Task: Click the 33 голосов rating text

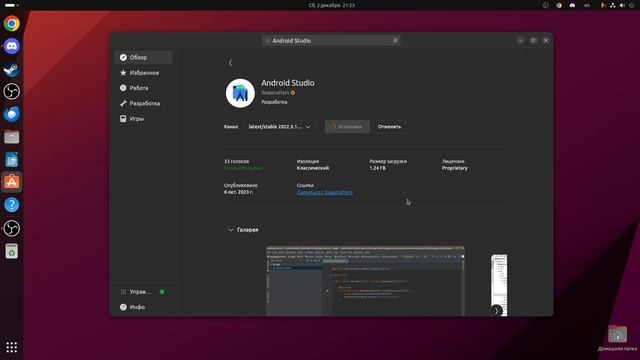Action: click(237, 161)
